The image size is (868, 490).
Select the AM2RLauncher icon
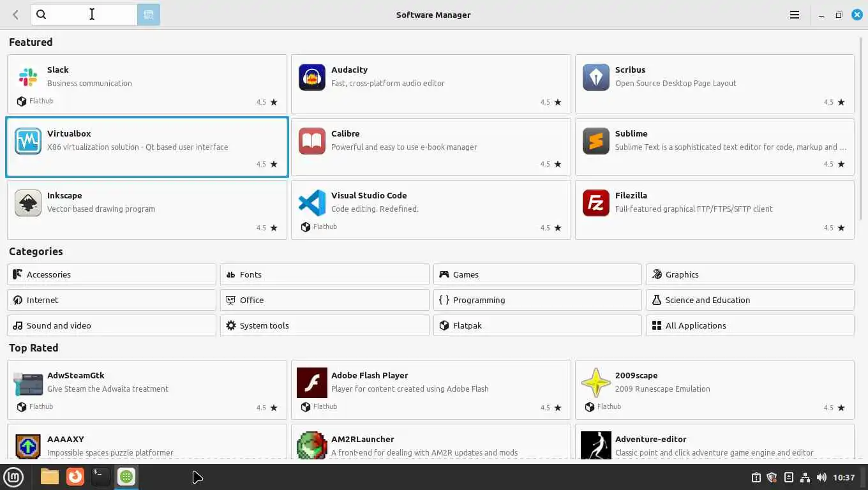[x=311, y=445]
